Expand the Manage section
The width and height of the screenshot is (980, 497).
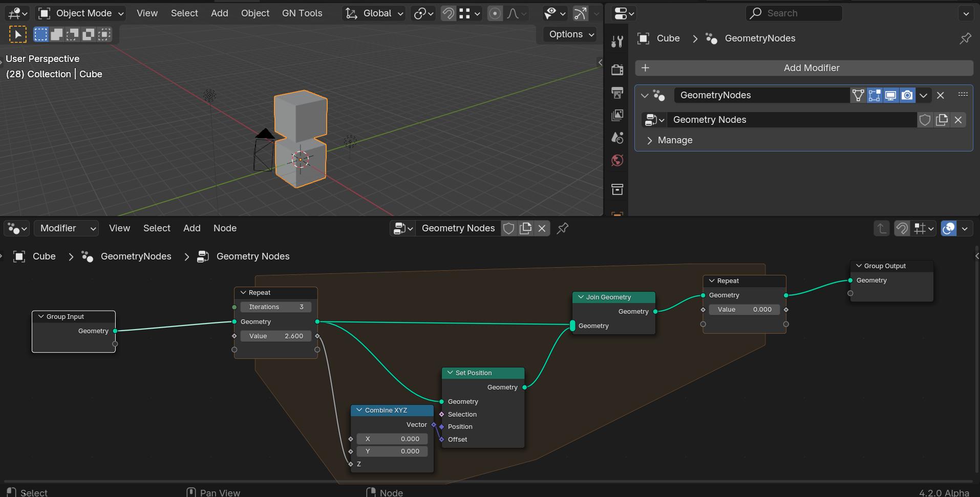tap(670, 140)
